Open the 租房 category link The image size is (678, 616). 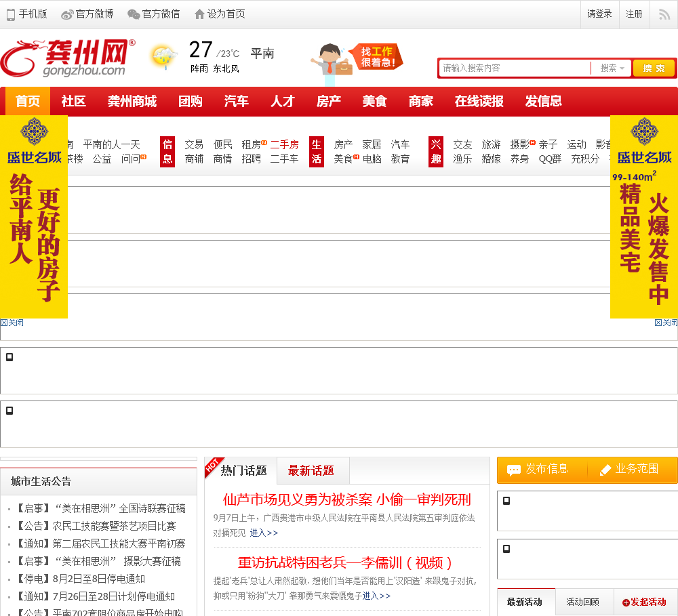click(252, 144)
